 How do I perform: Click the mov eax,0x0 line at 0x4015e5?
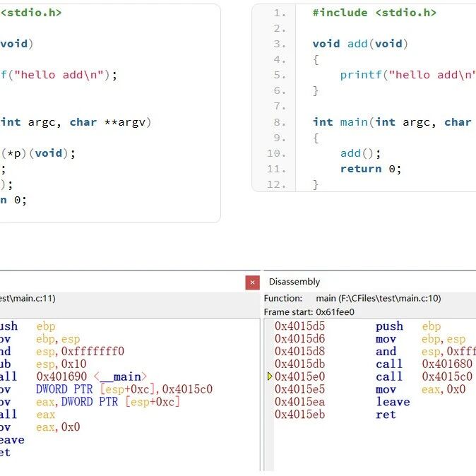tap(388, 390)
